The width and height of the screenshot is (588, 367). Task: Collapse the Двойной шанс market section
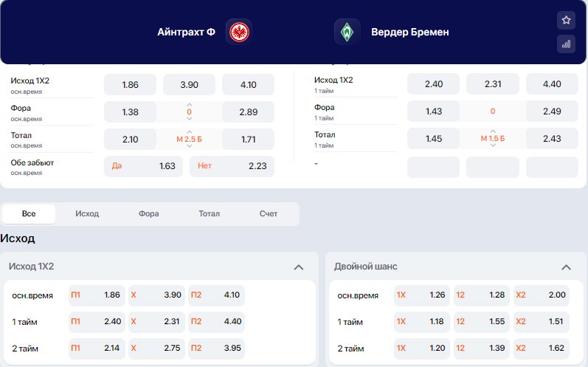[566, 267]
